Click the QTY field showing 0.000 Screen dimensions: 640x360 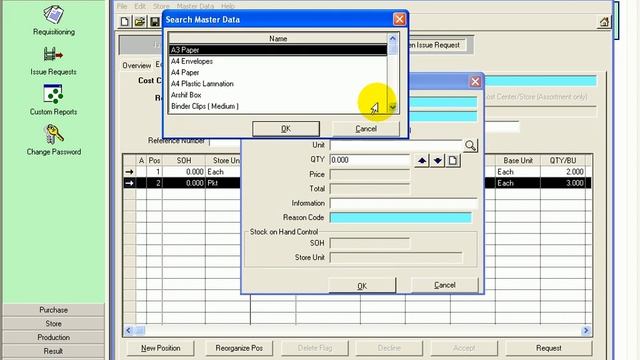369,160
